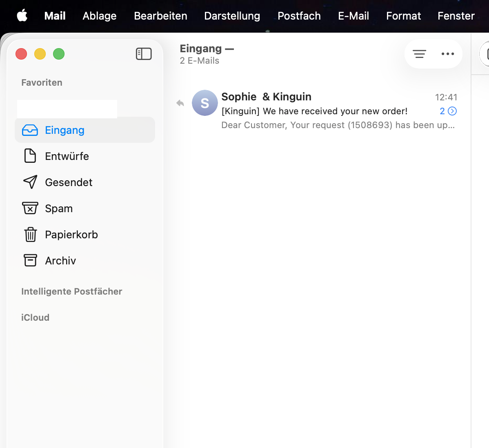Click the Eingang inbox tray icon
This screenshot has height=448, width=489.
30,130
